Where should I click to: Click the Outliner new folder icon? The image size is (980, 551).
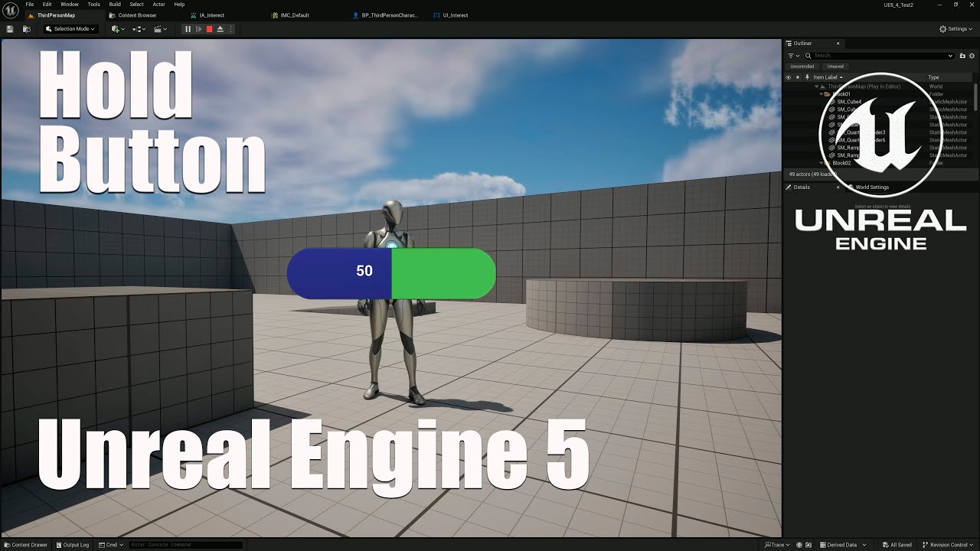[962, 56]
